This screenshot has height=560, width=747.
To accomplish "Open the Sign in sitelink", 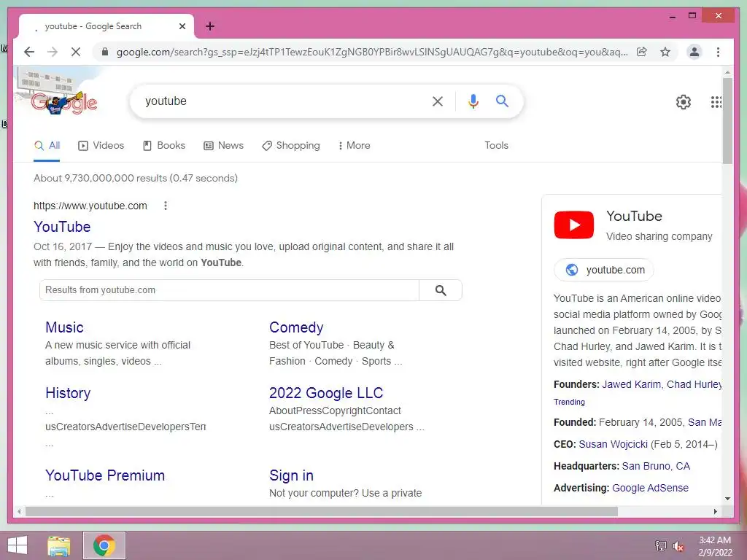I will pyautogui.click(x=291, y=475).
